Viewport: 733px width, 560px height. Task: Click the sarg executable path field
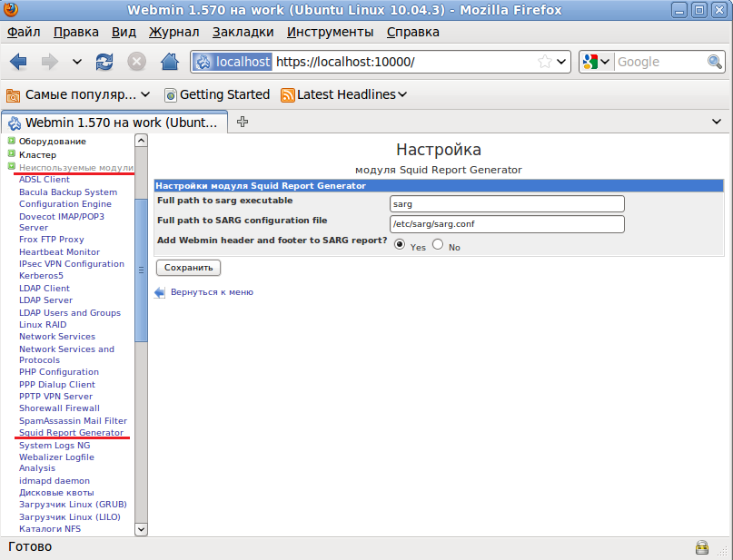pyautogui.click(x=507, y=204)
